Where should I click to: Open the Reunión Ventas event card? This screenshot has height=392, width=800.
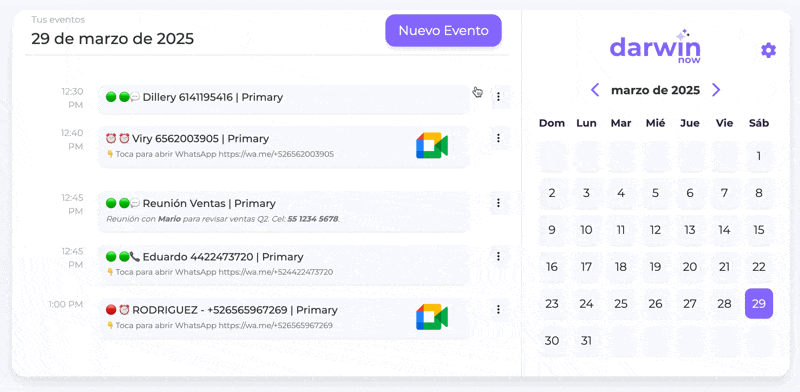pyautogui.click(x=284, y=211)
